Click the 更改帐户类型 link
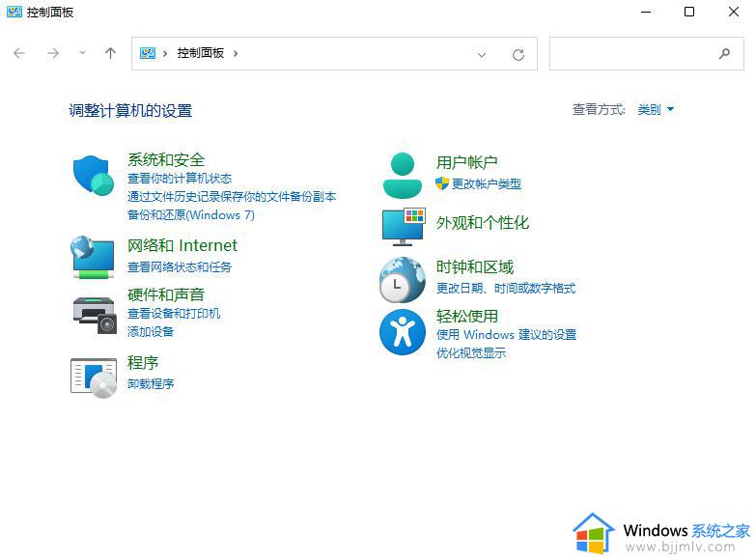The image size is (755, 560). (487, 184)
